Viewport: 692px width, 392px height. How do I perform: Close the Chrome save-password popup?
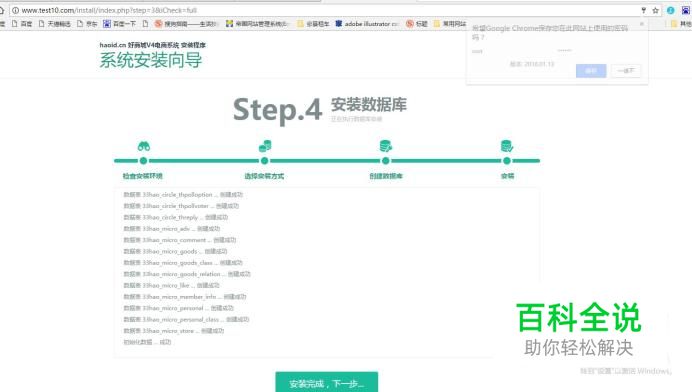click(x=642, y=24)
